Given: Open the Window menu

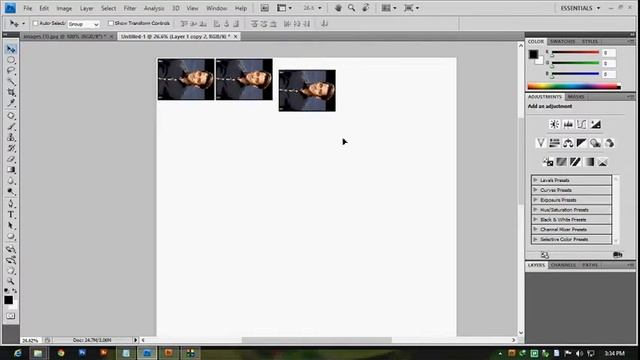Looking at the screenshot, I should (x=216, y=8).
